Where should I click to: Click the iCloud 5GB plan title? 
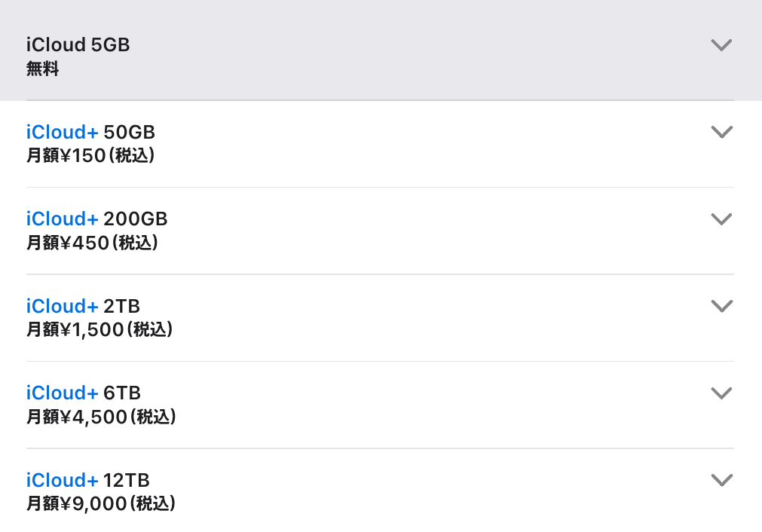(78, 45)
